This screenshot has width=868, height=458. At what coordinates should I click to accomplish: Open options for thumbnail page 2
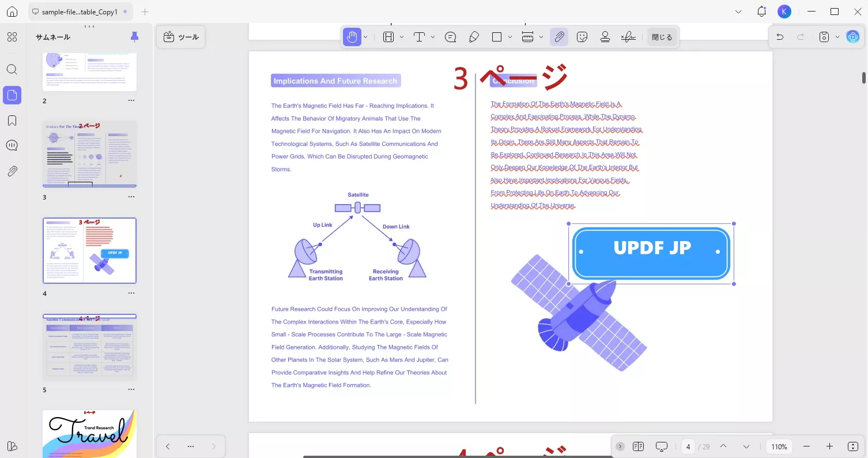pos(131,101)
